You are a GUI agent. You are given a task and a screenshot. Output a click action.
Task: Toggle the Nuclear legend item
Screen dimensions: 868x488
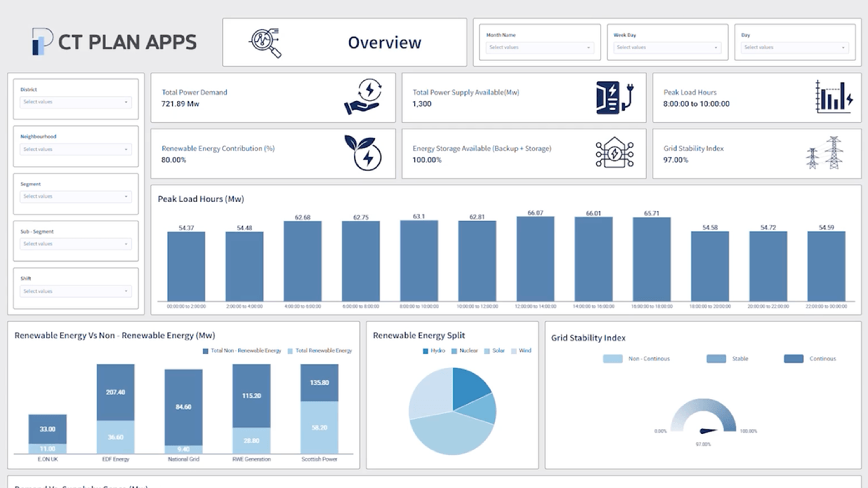tap(465, 351)
